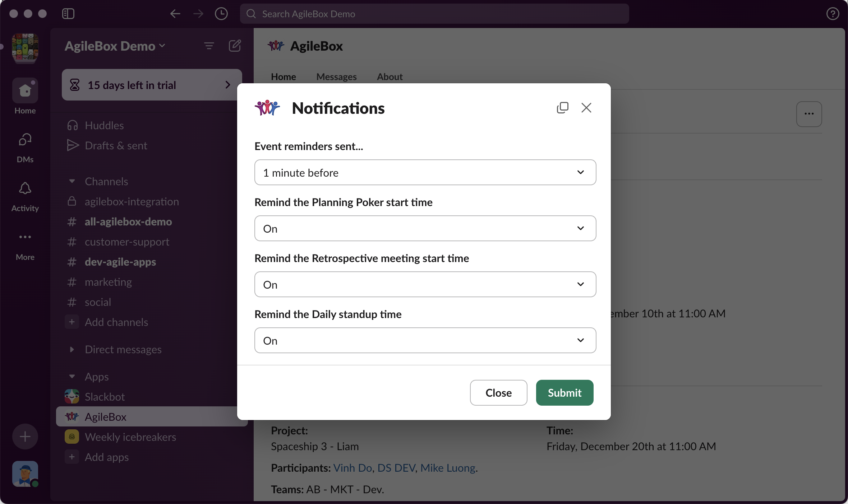Viewport: 848px width, 504px height.
Task: Collapse the Channels section
Action: click(x=72, y=181)
